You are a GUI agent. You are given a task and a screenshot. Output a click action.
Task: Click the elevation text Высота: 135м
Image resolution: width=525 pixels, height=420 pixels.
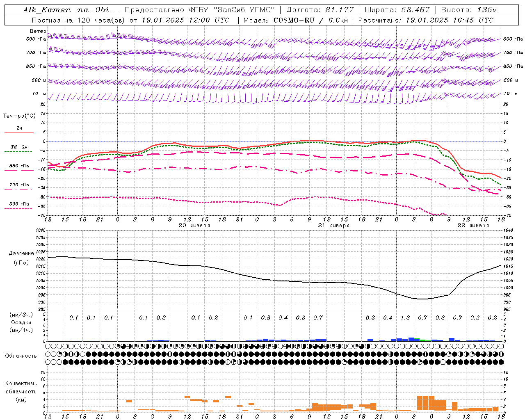tap(469, 10)
